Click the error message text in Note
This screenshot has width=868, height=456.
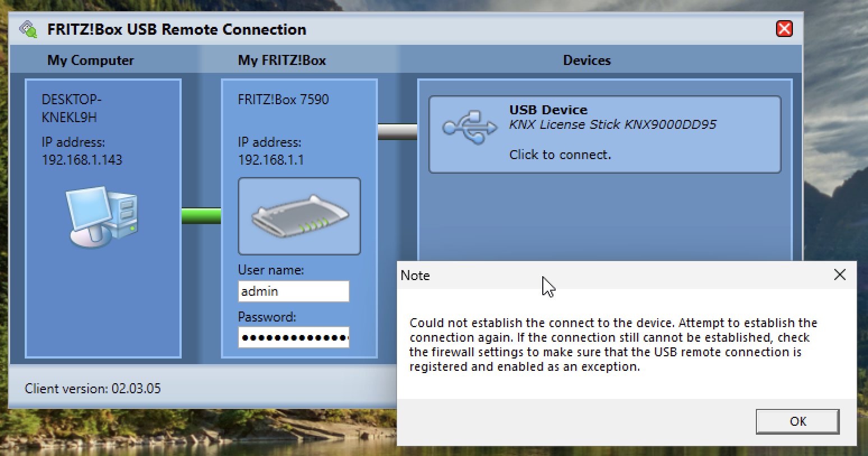tap(613, 345)
